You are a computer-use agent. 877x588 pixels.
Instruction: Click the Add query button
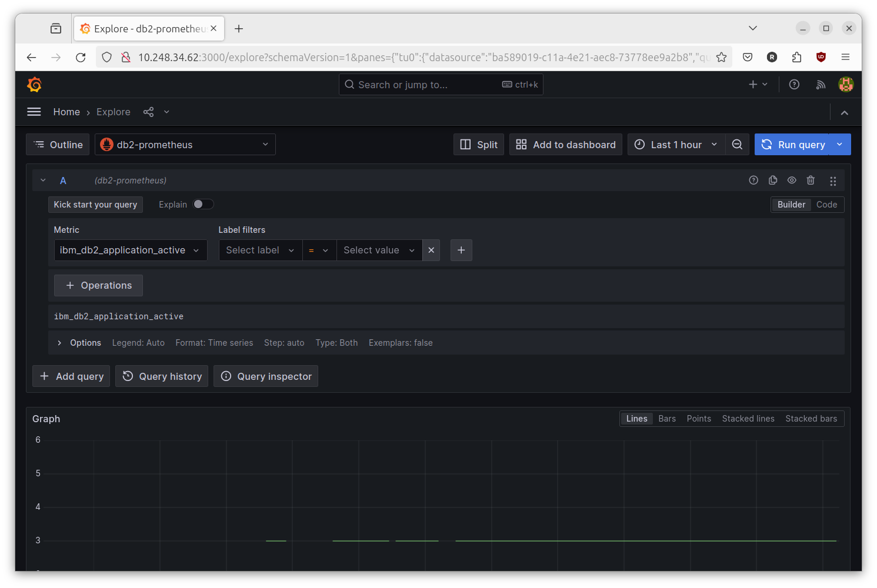coord(71,376)
